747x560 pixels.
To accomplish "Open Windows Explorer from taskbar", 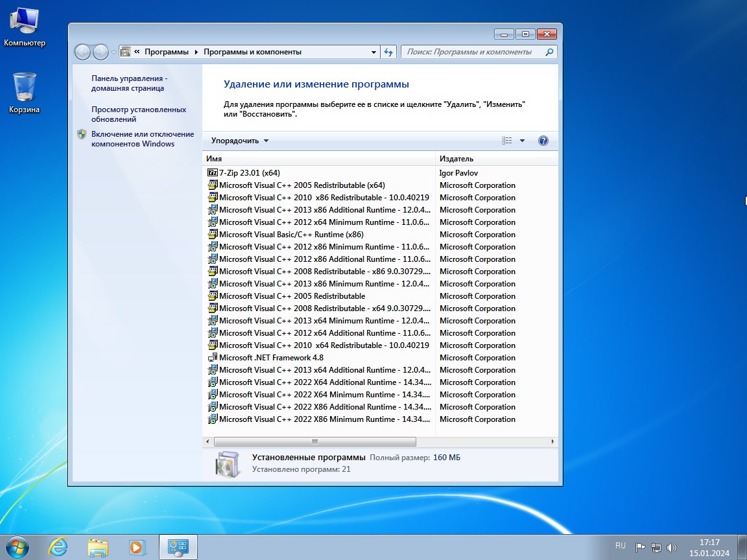I will click(x=98, y=547).
